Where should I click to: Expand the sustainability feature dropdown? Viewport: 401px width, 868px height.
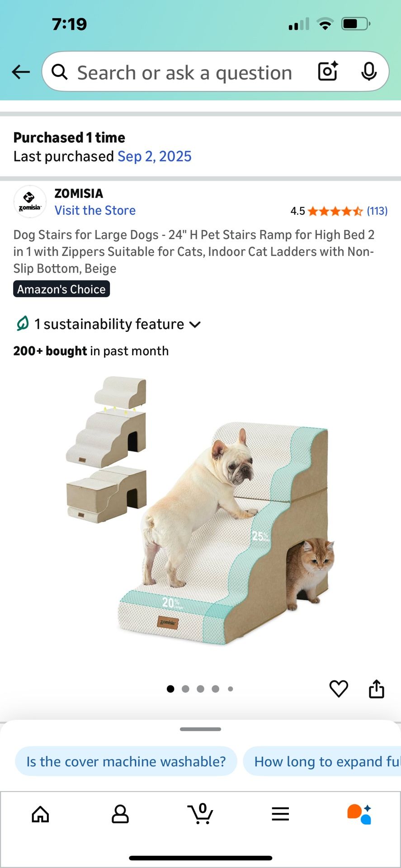pyautogui.click(x=108, y=324)
